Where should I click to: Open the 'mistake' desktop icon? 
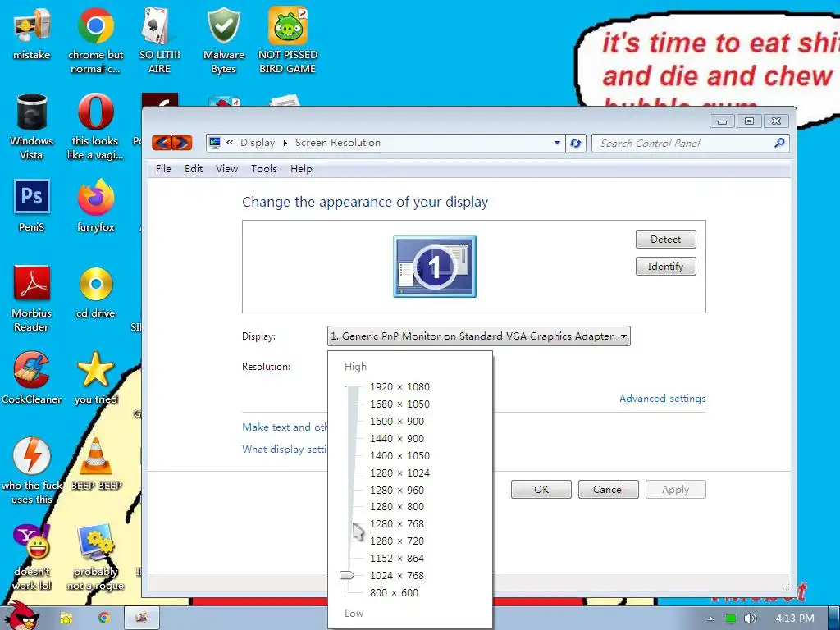pos(32,34)
